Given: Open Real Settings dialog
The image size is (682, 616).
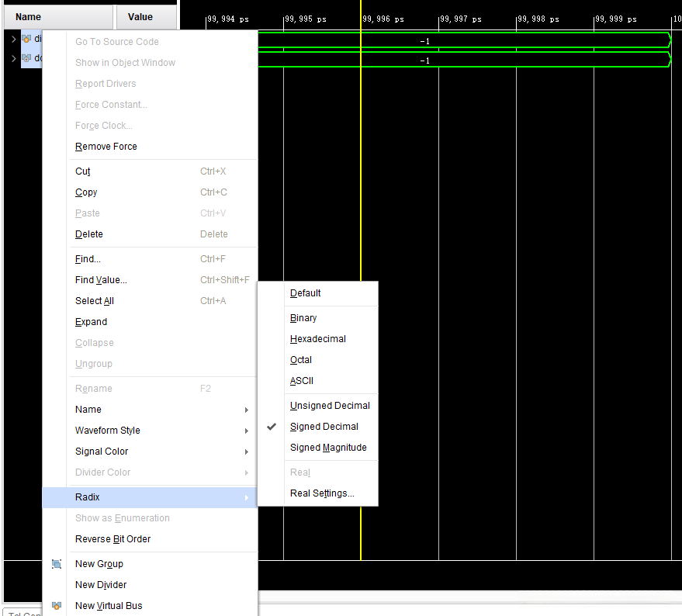Looking at the screenshot, I should point(318,493).
